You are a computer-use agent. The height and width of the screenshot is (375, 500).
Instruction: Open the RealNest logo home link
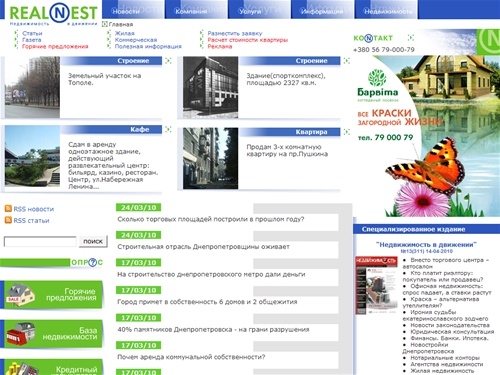tap(53, 13)
